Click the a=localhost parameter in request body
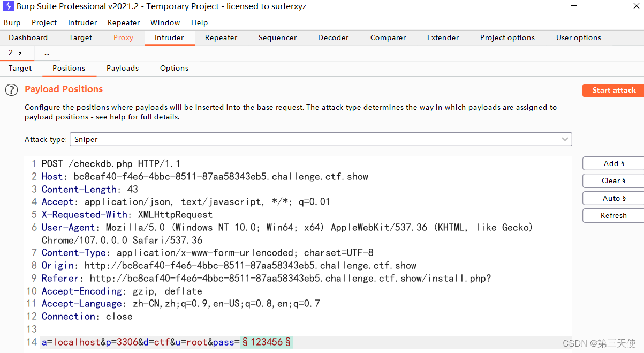 click(71, 342)
